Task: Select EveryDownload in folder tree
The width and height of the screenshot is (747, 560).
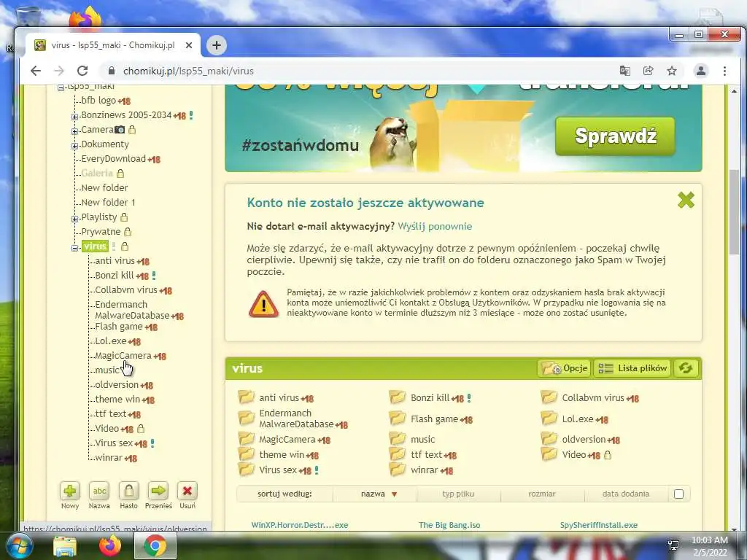Action: click(x=113, y=158)
